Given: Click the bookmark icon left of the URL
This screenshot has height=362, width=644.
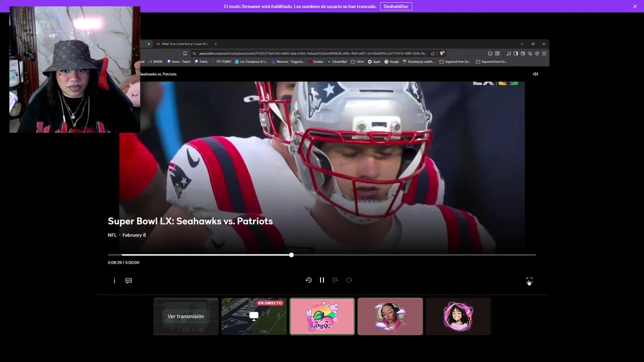Looking at the screenshot, I should (x=185, y=53).
